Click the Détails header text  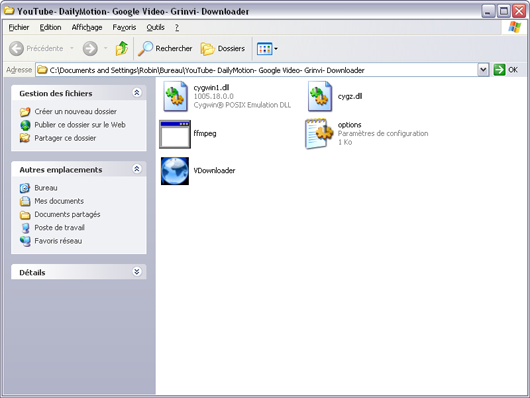click(x=32, y=273)
